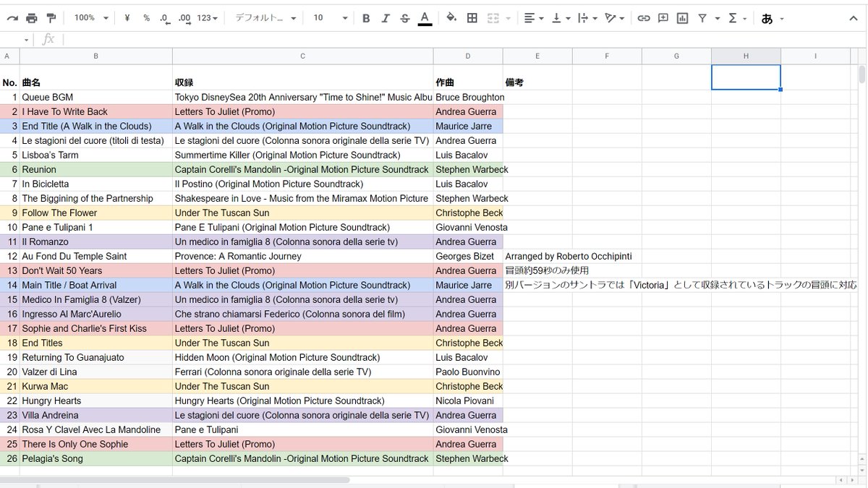Click the merge cells icon

[493, 18]
